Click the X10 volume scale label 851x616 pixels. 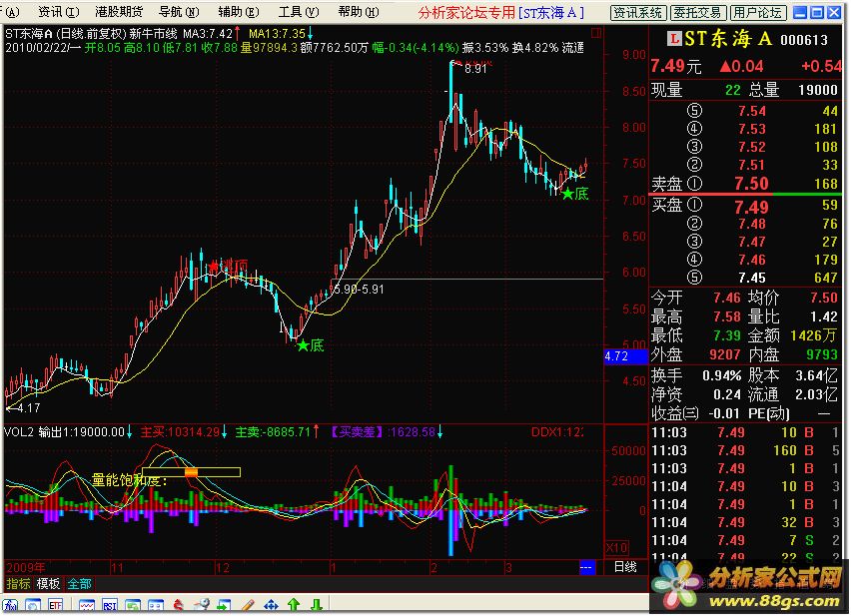coord(617,548)
